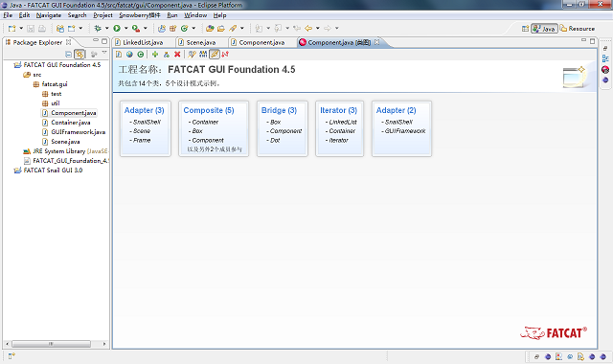
Task: Click the Search flashlight toolbar icon
Action: point(233,28)
